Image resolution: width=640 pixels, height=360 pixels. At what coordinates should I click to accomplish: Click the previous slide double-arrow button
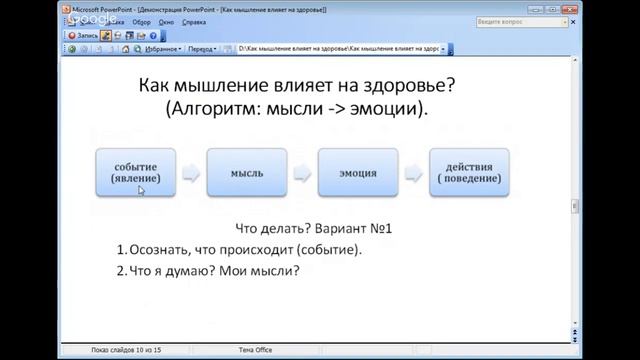[575, 332]
